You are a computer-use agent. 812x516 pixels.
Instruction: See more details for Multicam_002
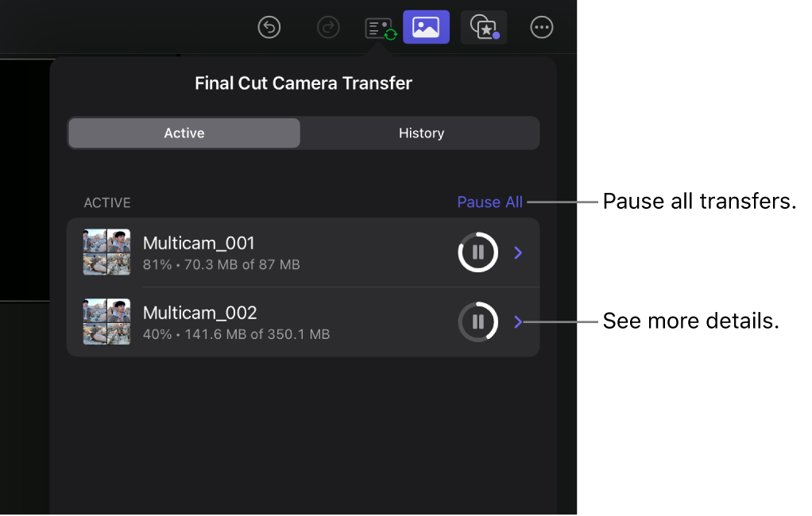[x=518, y=322]
